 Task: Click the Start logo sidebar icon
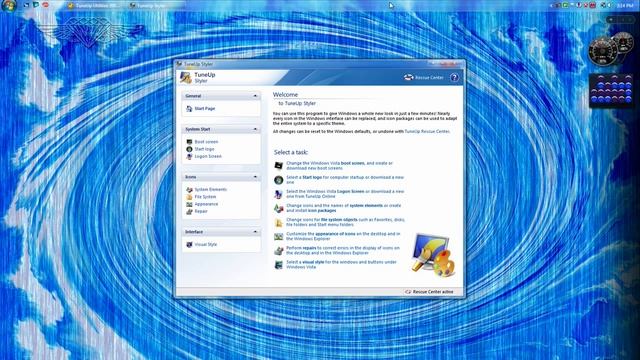(x=189, y=149)
